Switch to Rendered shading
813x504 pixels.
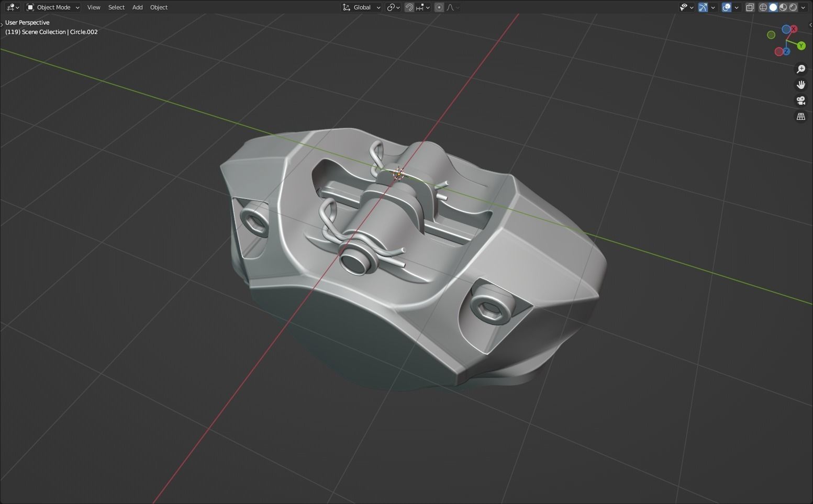[793, 7]
